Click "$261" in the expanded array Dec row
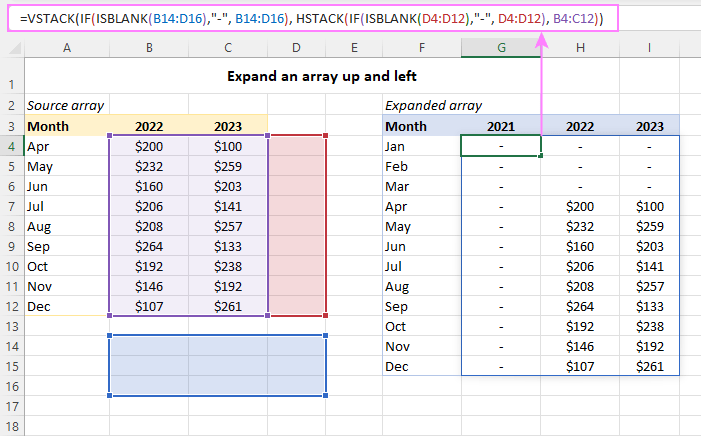 tap(650, 367)
